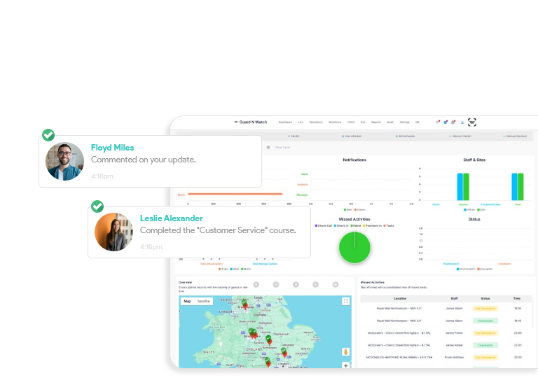Click green checkmark badge on Leslie Alexander card
The height and width of the screenshot is (392, 538).
(x=97, y=206)
